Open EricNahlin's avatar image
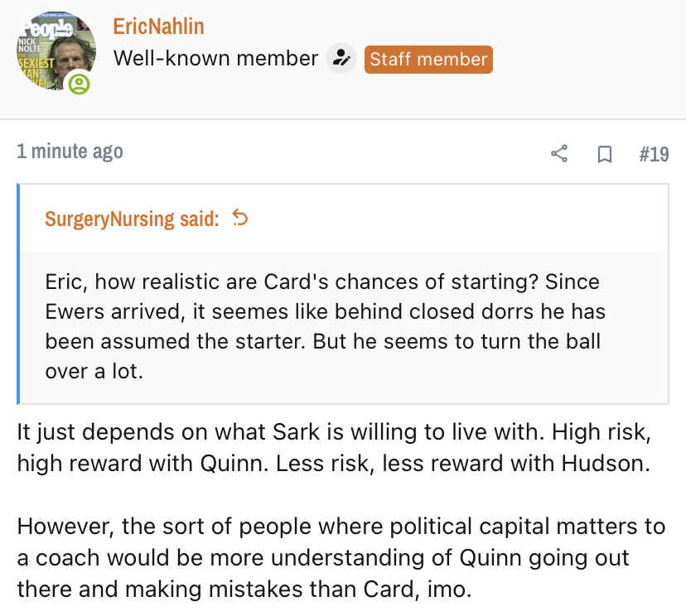 point(52,51)
